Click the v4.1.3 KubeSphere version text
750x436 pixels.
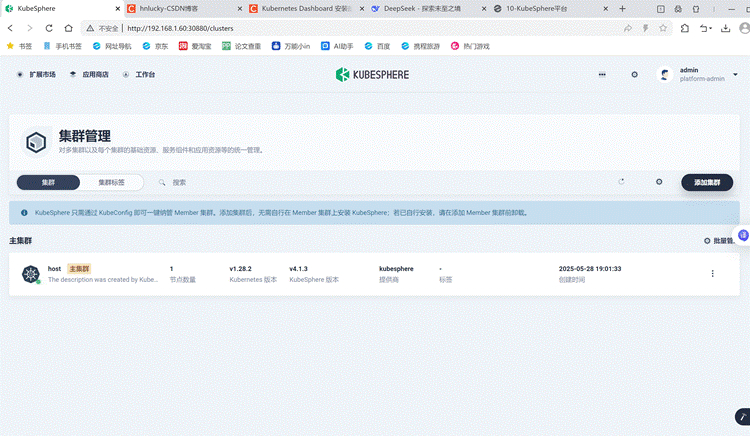coord(298,269)
